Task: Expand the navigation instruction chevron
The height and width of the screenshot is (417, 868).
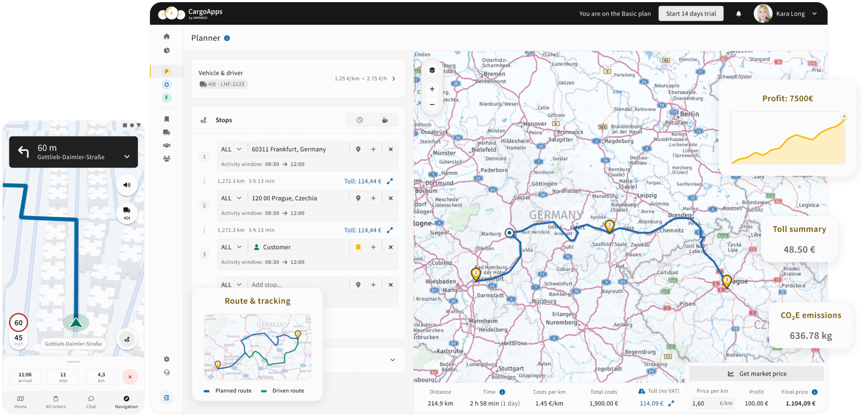Action: pyautogui.click(x=127, y=156)
